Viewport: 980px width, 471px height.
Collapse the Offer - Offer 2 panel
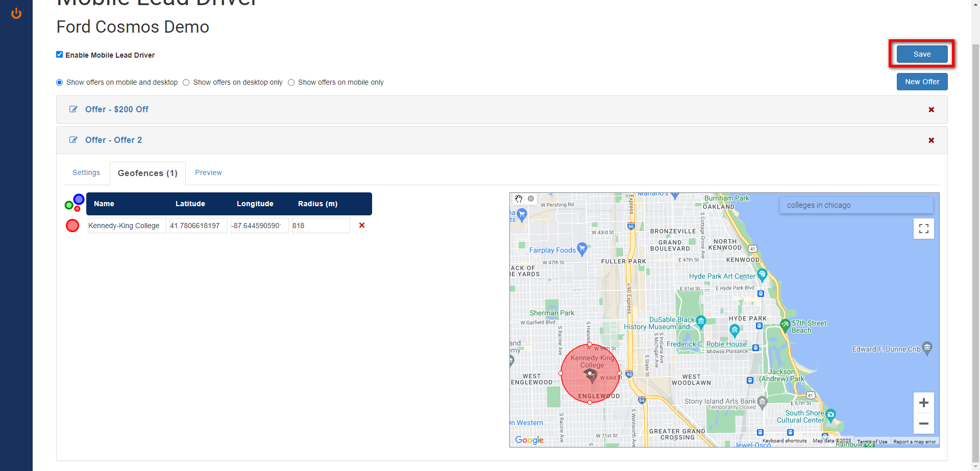[113, 140]
